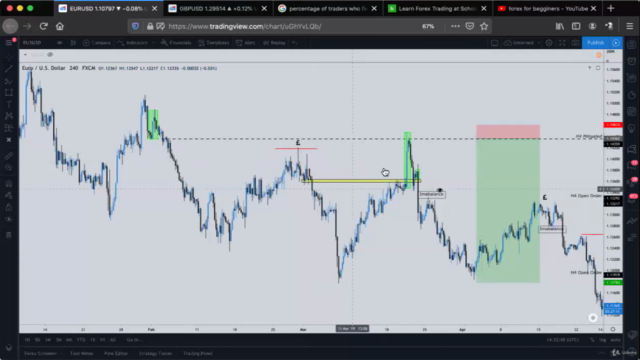Open the TradingView hamburger menu
Image resolution: width=640 pixels, height=360 pixels.
click(9, 42)
